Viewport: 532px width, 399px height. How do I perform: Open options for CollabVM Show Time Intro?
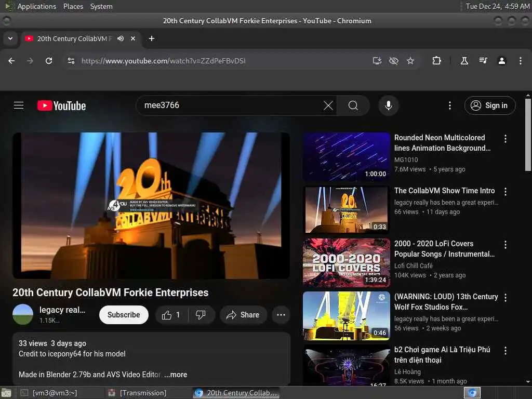pos(505,192)
